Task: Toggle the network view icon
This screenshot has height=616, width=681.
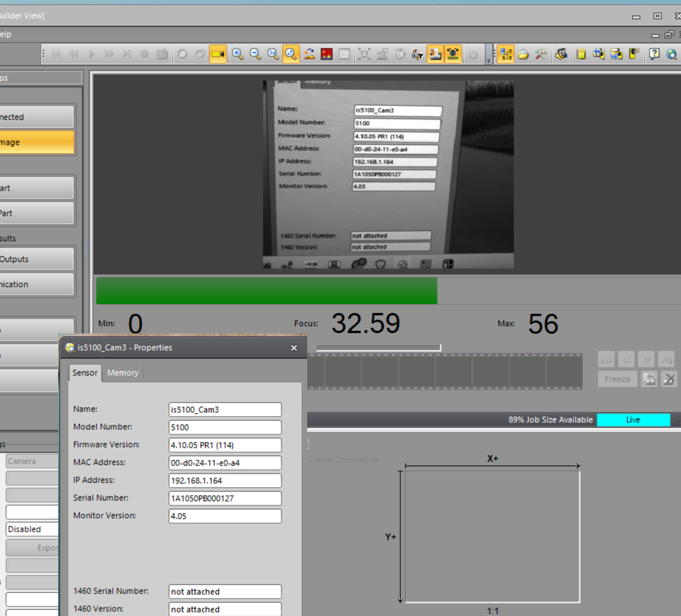Action: click(x=505, y=54)
